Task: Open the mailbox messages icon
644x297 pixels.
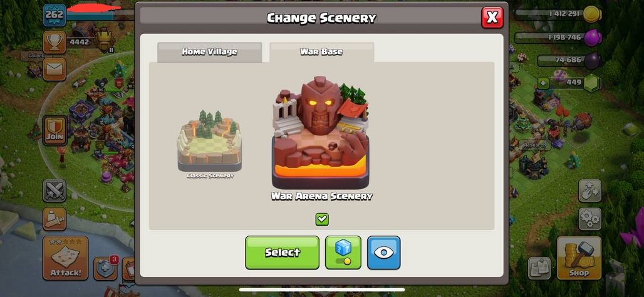Action: tap(55, 69)
